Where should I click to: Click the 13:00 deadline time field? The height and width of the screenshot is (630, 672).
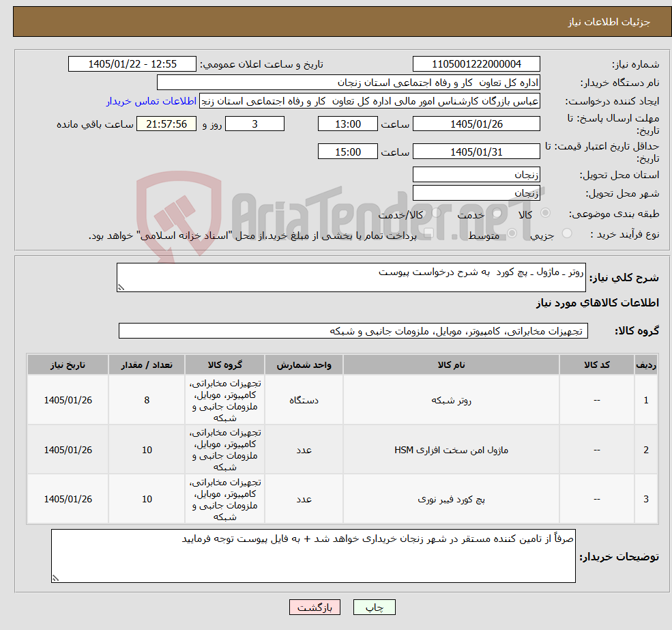[347, 124]
